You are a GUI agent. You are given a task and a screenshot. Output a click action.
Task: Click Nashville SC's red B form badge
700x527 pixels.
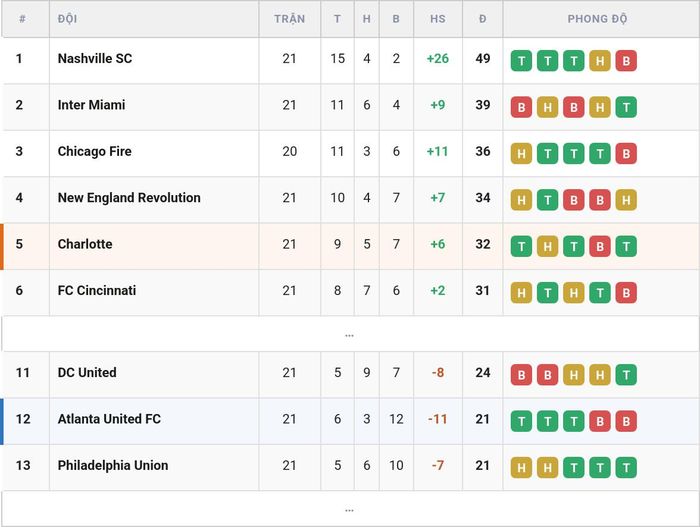626,61
